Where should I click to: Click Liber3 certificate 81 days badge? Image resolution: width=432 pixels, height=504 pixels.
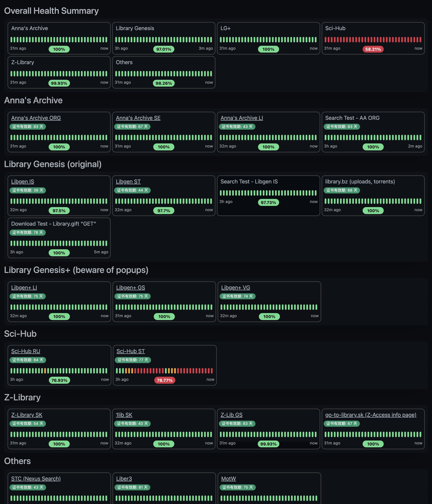click(x=132, y=487)
